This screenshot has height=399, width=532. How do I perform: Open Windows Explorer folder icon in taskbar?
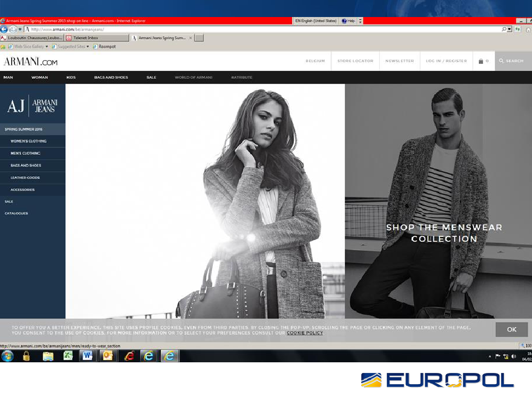point(48,356)
